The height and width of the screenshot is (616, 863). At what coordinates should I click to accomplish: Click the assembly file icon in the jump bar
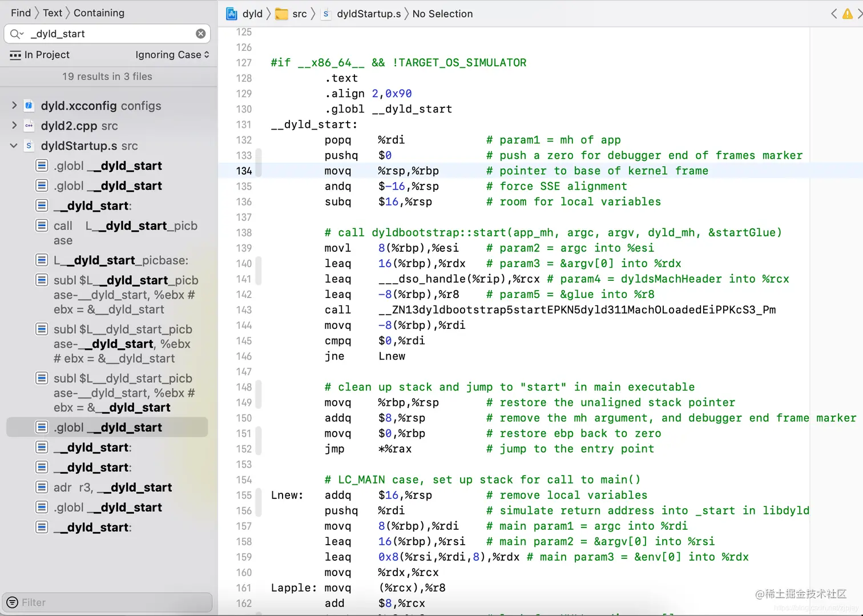click(326, 14)
